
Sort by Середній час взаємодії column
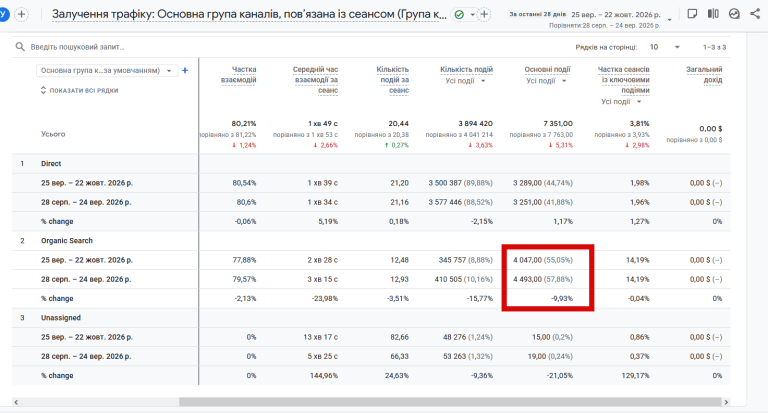coord(316,80)
